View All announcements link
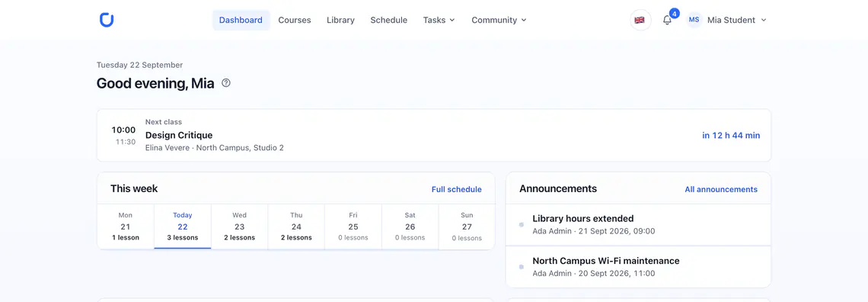Image resolution: width=868 pixels, height=302 pixels. [x=721, y=189]
